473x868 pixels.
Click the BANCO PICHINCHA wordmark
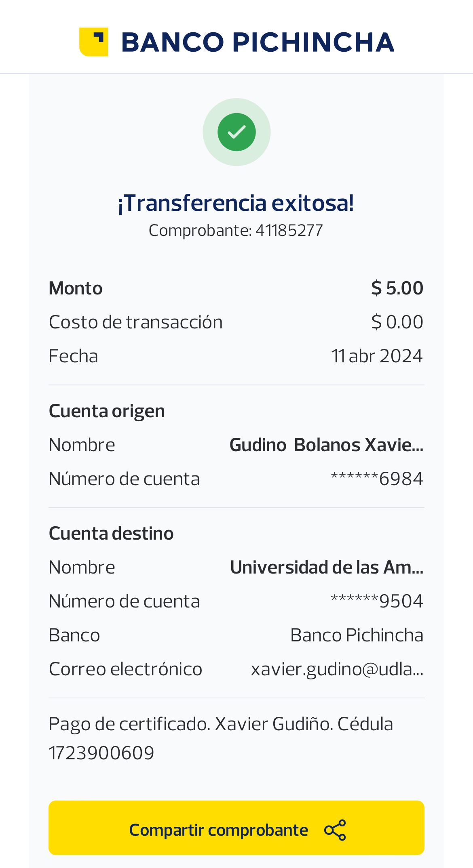258,42
